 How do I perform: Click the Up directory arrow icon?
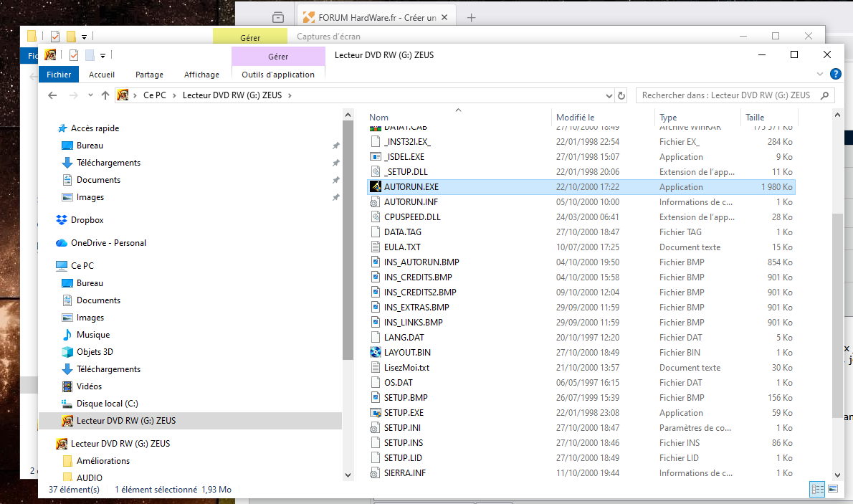pyautogui.click(x=105, y=95)
